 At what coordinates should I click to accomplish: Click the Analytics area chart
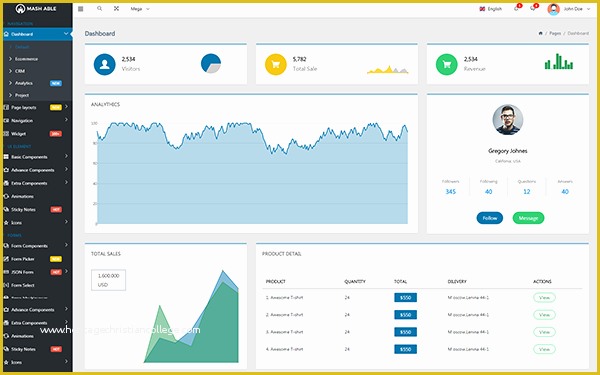pyautogui.click(x=252, y=173)
